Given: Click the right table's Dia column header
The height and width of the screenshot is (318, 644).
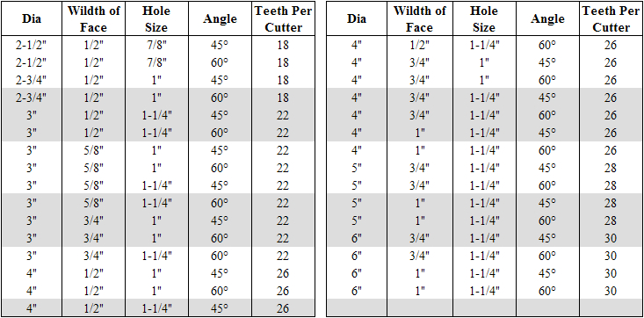Looking at the screenshot, I should tap(357, 19).
